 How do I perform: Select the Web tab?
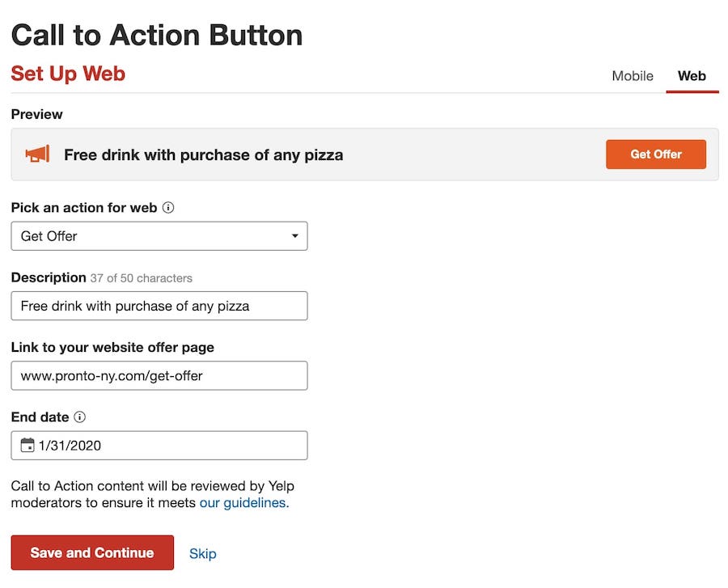coord(692,76)
